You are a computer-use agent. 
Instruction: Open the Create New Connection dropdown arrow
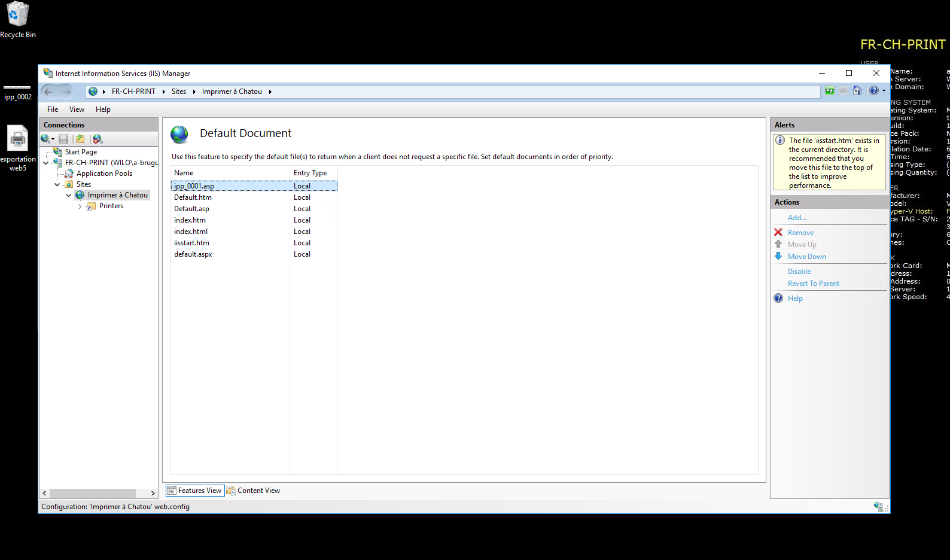(x=53, y=139)
